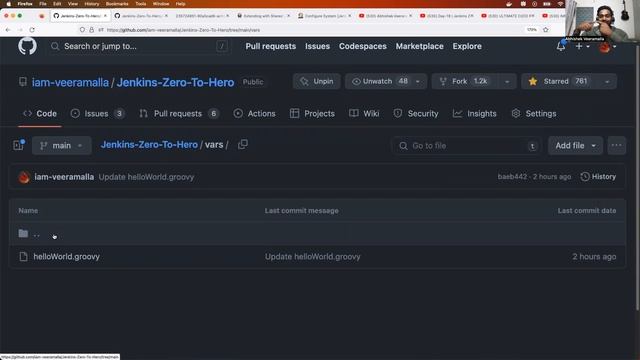This screenshot has width=640, height=360.
Task: Open commit hash baeb442
Action: (512, 177)
